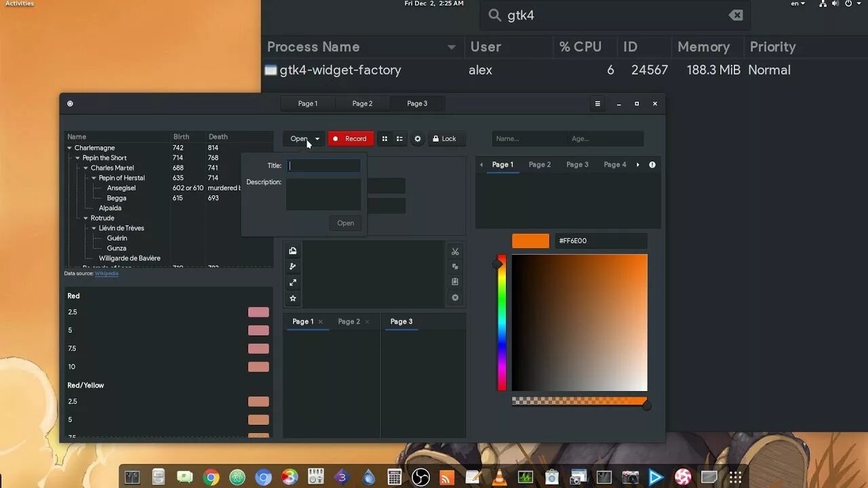This screenshot has height=488, width=868.
Task: Click the Copy icon below the scissors
Action: point(455,266)
